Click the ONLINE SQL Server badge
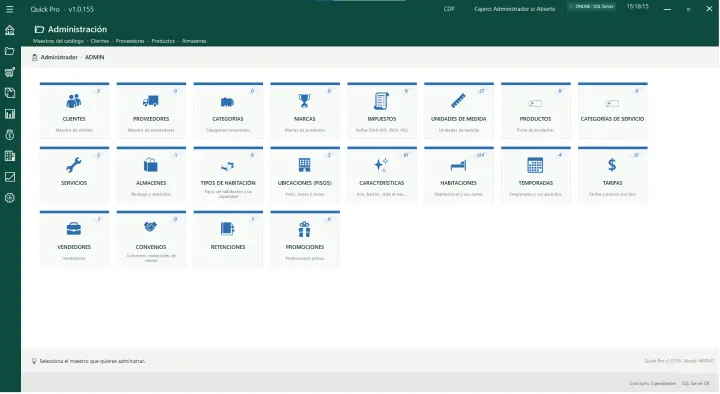This screenshot has height=394, width=720. pyautogui.click(x=591, y=7)
